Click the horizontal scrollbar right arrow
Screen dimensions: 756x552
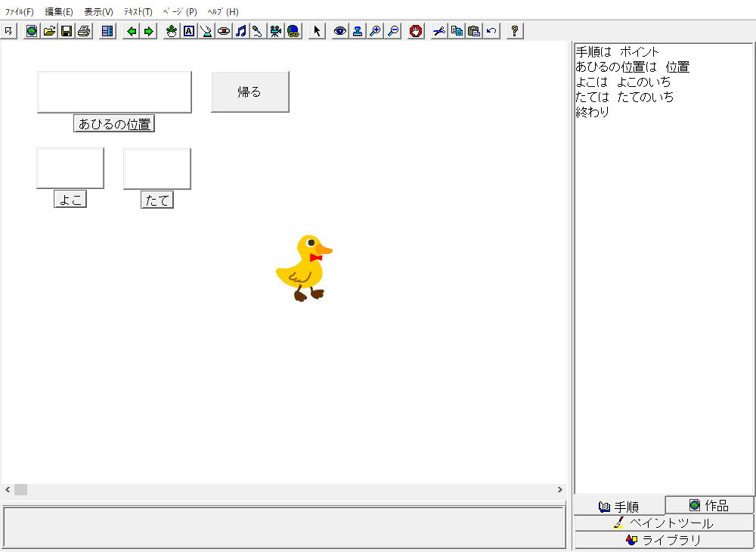[x=559, y=490]
